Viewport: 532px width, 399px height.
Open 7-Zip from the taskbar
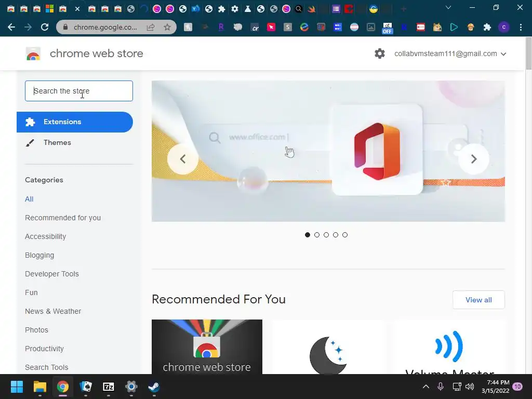(x=108, y=387)
